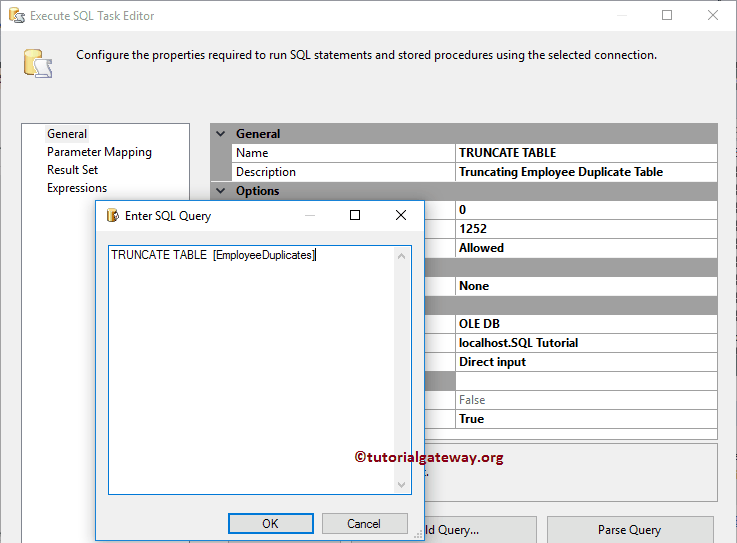Click the Parse Query button
The width and height of the screenshot is (737, 543).
click(630, 530)
